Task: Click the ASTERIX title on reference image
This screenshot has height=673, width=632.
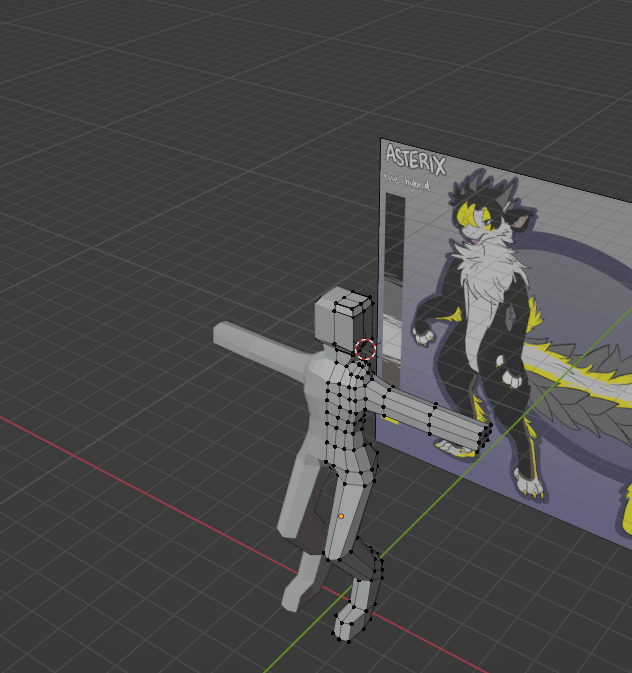Action: pyautogui.click(x=416, y=160)
